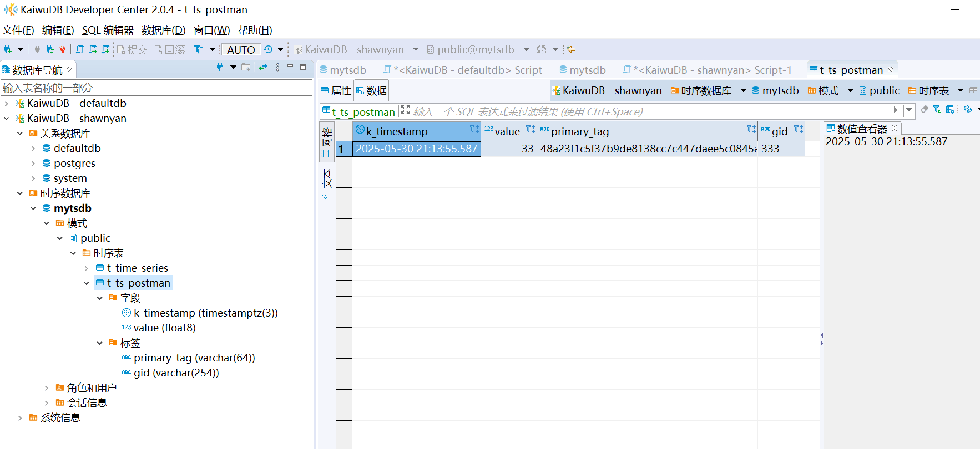Image resolution: width=980 pixels, height=449 pixels.
Task: Click the 提交 commit button
Action: pyautogui.click(x=132, y=49)
